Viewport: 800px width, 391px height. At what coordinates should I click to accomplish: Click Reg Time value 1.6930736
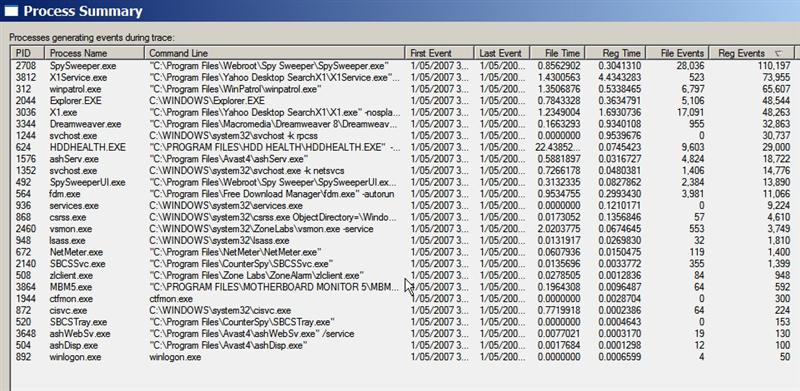[620, 112]
